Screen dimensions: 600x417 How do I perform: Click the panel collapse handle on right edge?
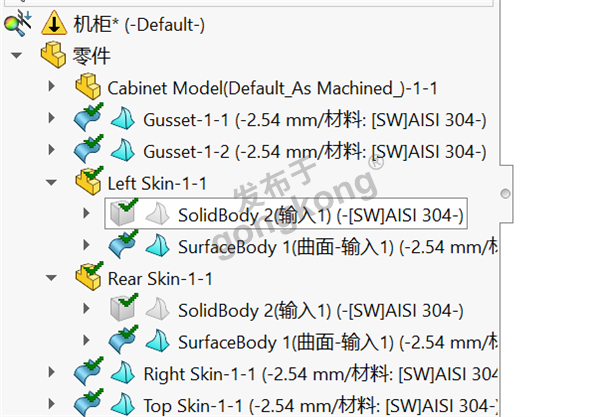(505, 191)
